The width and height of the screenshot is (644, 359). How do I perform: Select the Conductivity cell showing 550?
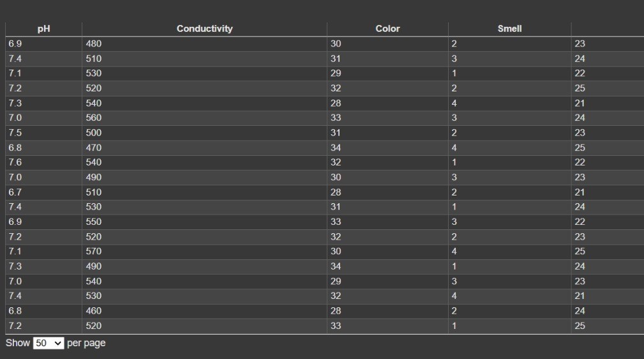pos(204,222)
